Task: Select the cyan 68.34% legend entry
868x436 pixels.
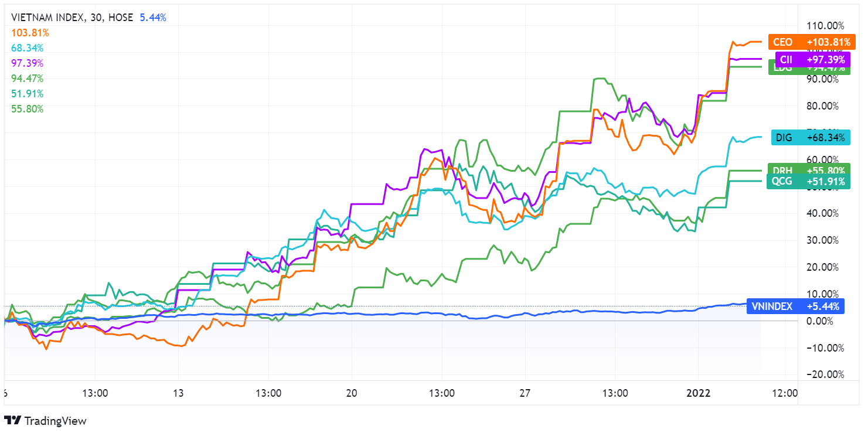Action: click(25, 48)
